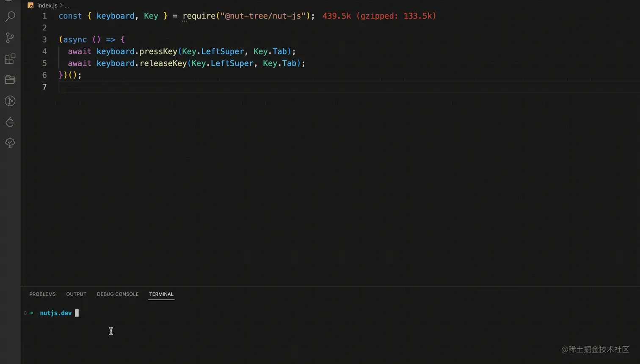This screenshot has width=640, height=364.
Task: Click the Run and Debug sidebar icon
Action: 10,101
